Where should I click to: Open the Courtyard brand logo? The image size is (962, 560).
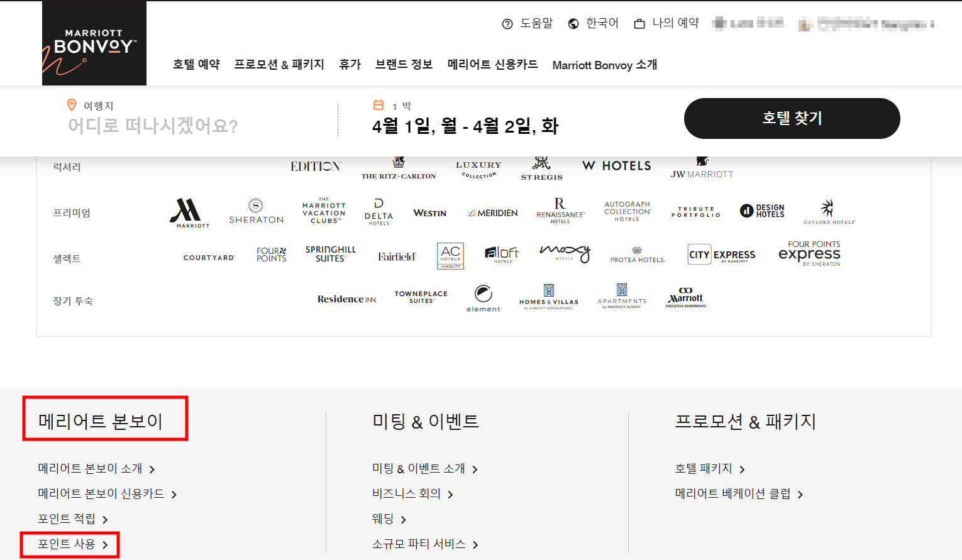click(x=209, y=258)
